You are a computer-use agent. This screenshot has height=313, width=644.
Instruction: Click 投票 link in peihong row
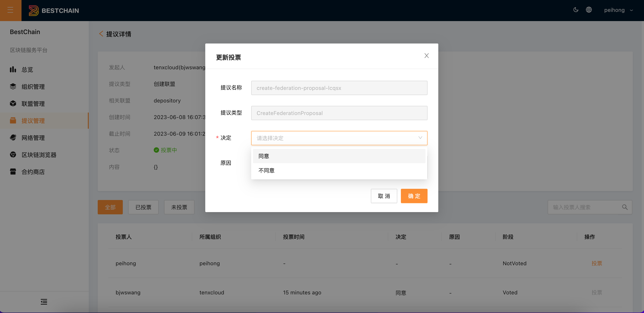[596, 263]
